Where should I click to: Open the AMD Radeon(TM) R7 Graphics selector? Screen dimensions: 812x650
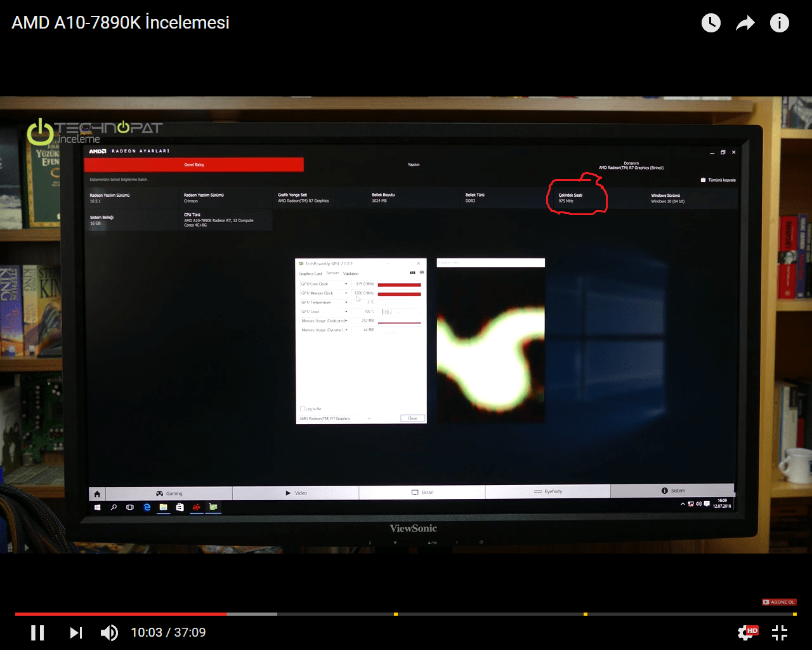335,418
